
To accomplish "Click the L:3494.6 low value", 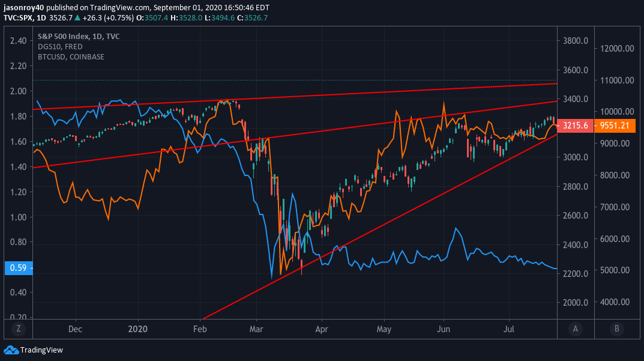I will pos(220,17).
